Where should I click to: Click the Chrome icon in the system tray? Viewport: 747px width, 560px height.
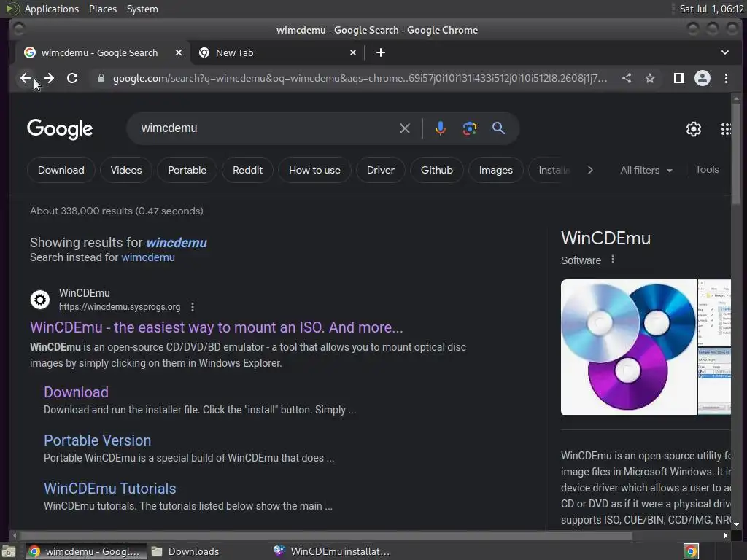tap(691, 551)
